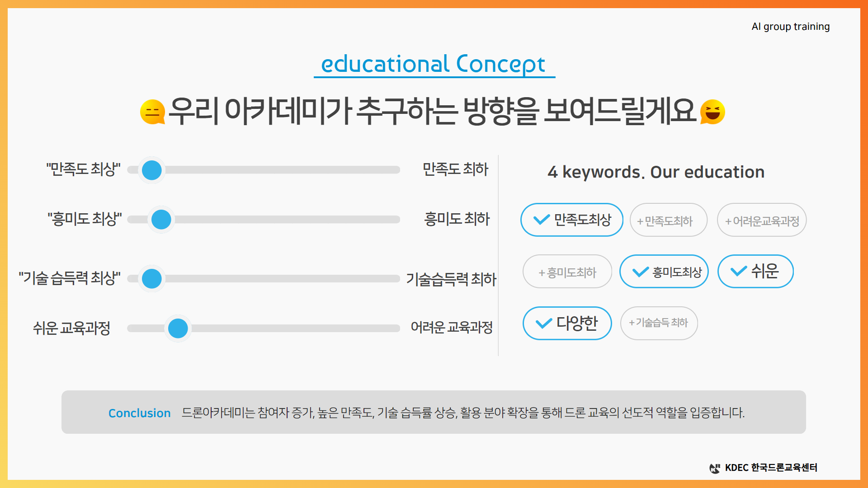
Task: Click the neutral face emoji beside the headline
Action: 152,112
